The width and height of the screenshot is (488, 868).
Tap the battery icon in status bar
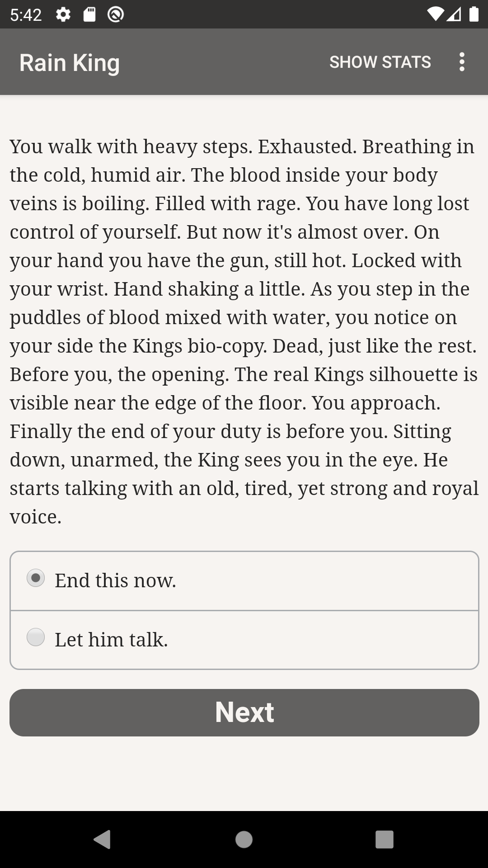pos(474,14)
